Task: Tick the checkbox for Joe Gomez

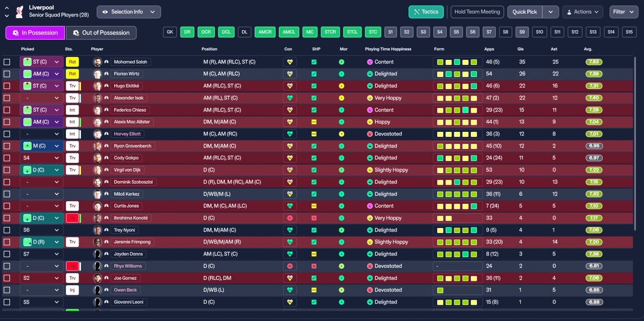Action: (7, 278)
